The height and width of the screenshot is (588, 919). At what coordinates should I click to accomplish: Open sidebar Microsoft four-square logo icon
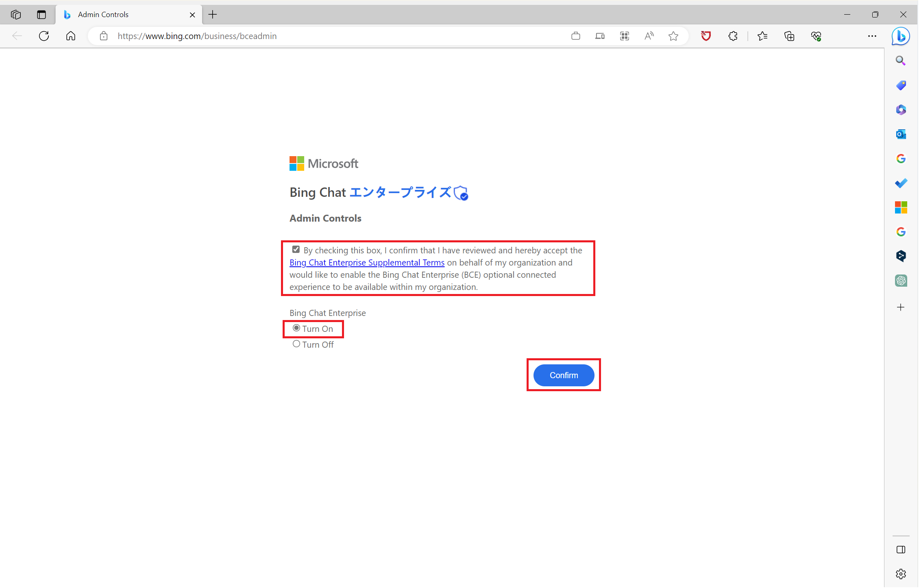pyautogui.click(x=901, y=207)
